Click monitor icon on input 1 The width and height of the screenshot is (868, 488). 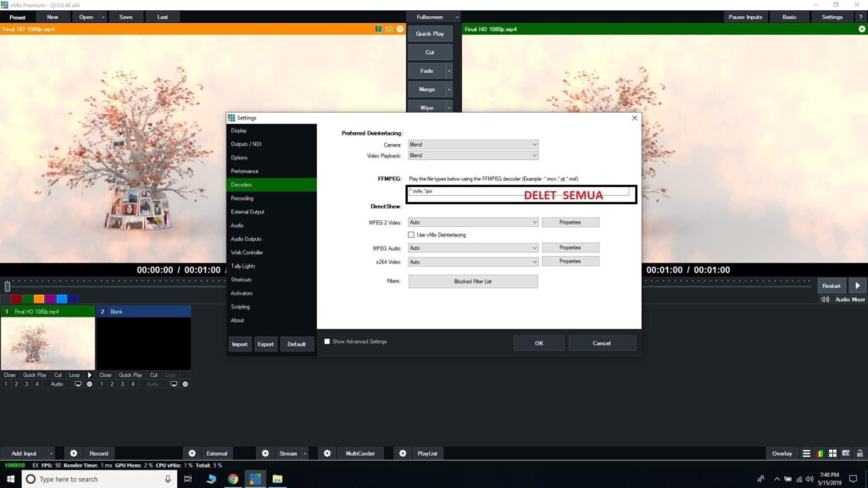point(78,384)
